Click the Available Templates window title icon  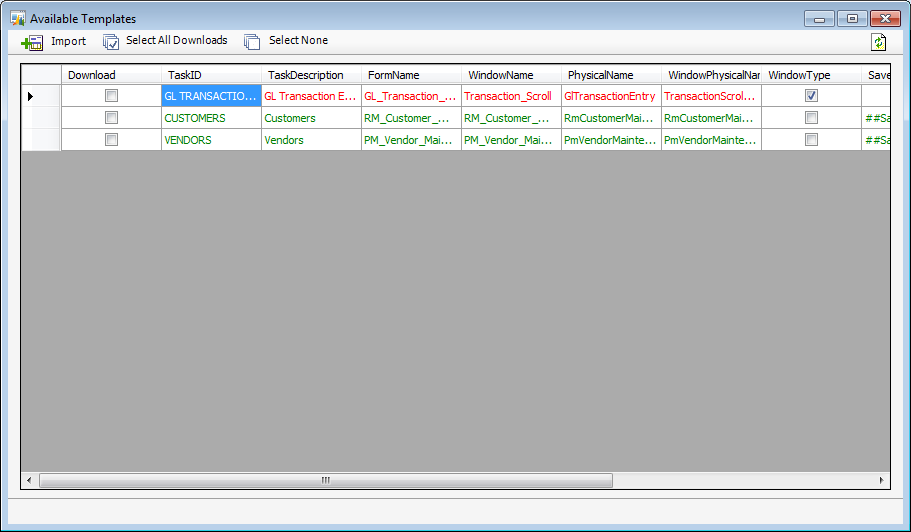pyautogui.click(x=18, y=19)
